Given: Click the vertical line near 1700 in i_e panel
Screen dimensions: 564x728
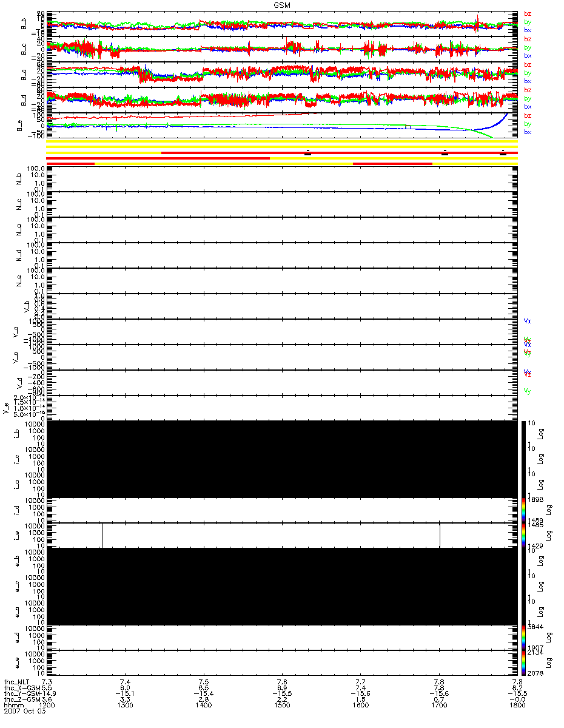Looking at the screenshot, I should click(440, 535).
